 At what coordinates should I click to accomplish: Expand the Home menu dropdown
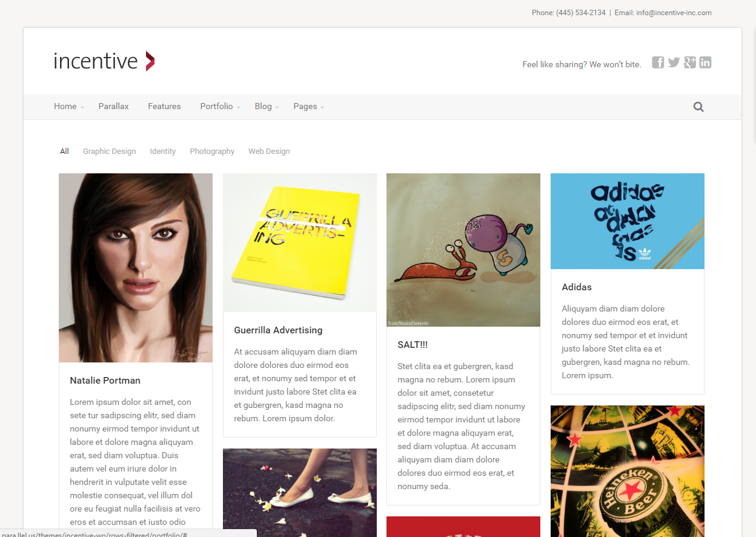coord(68,106)
